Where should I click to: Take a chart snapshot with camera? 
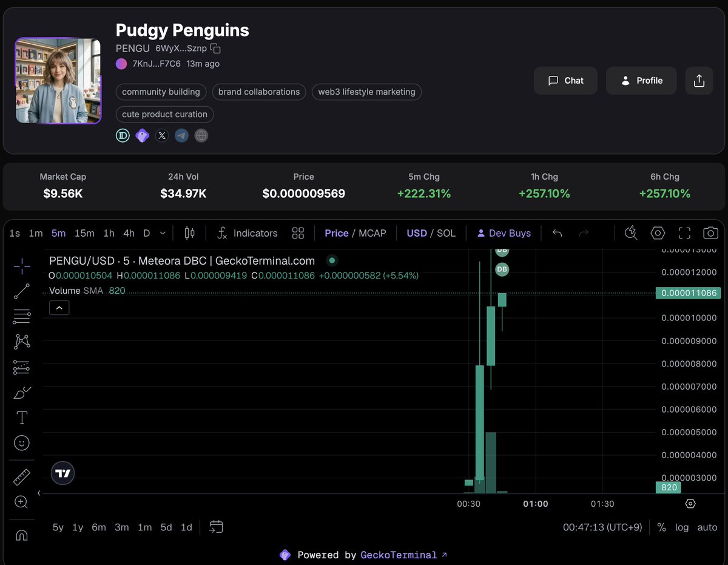tap(710, 233)
